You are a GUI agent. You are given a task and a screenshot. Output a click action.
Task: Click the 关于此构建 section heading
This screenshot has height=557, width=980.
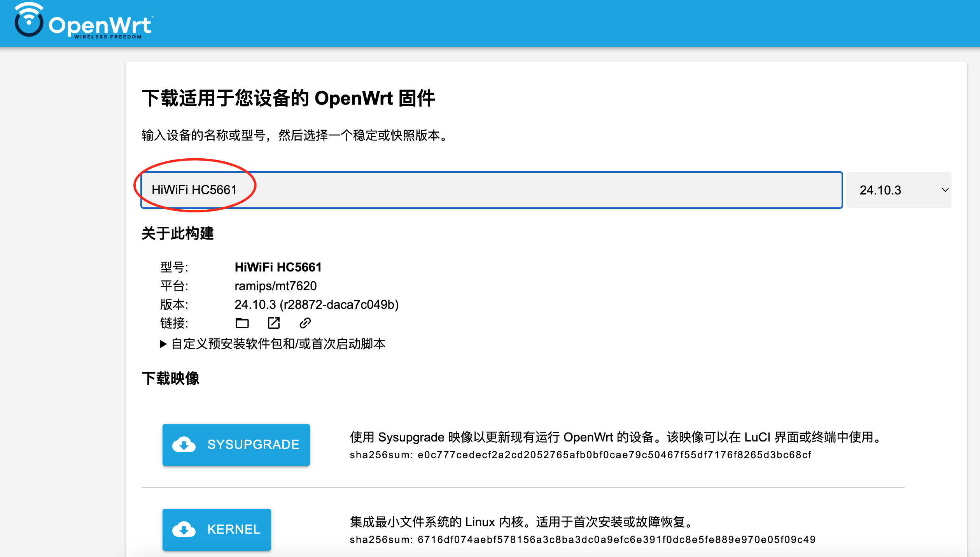tap(178, 233)
